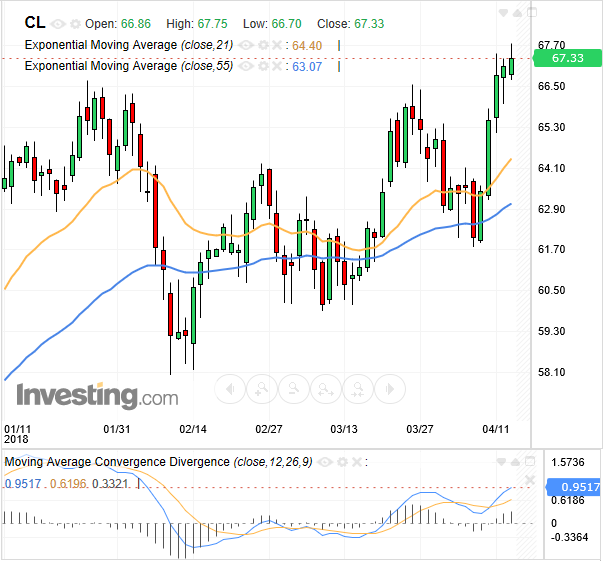This screenshot has width=605, height=561.
Task: Move the MACD pane down
Action: click(501, 461)
